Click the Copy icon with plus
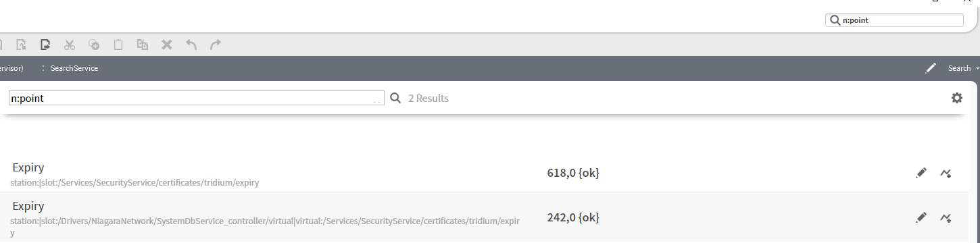 94,45
